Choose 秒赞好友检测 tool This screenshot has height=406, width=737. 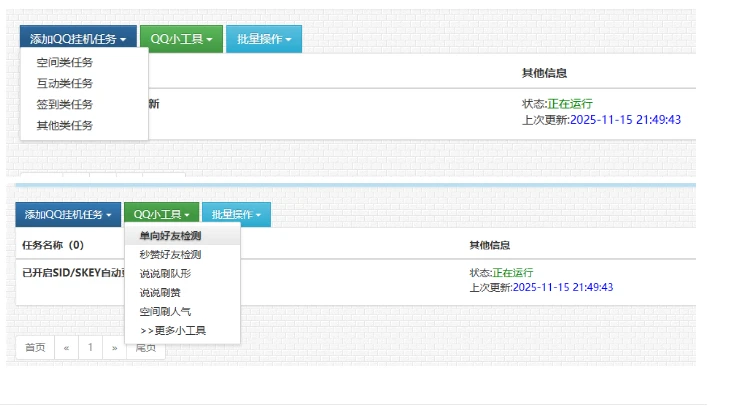pos(182,255)
